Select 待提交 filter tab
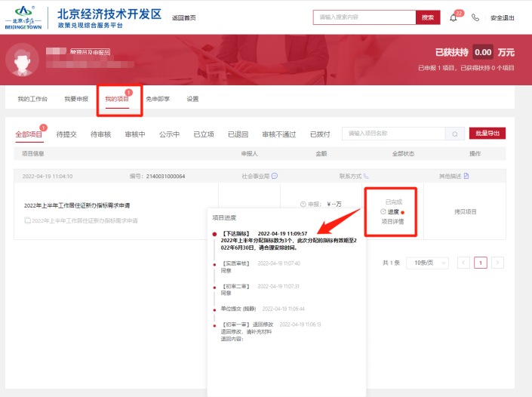The height and width of the screenshot is (397, 532). pyautogui.click(x=66, y=134)
